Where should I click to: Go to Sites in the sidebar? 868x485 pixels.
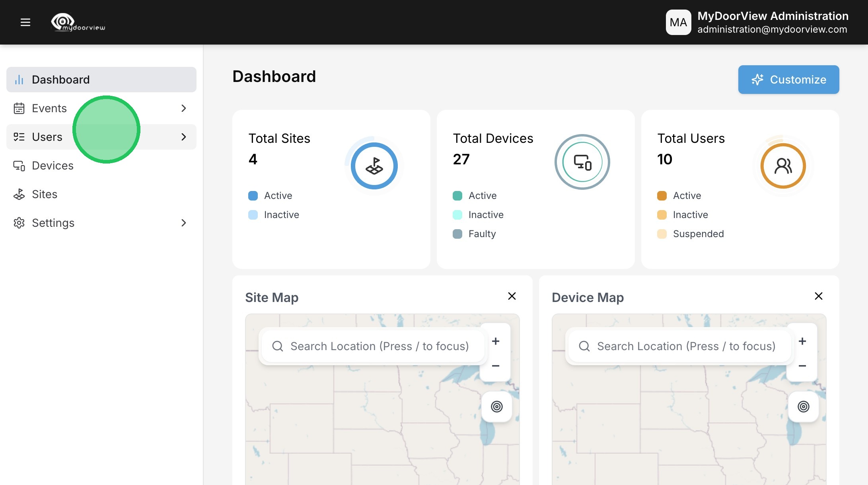coord(45,194)
